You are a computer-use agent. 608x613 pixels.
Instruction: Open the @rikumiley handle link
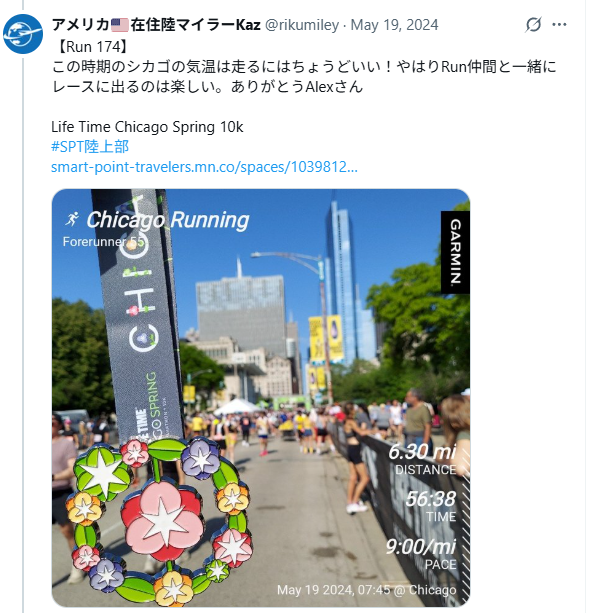point(302,25)
